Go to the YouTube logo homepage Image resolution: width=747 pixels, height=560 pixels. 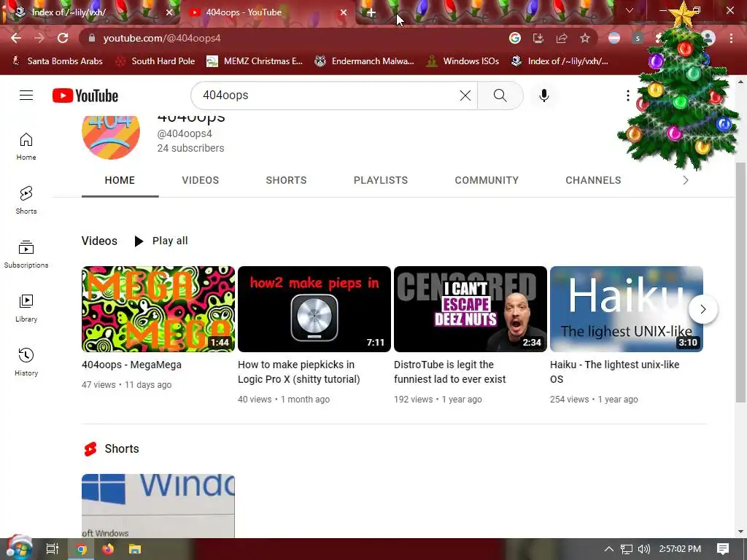click(85, 96)
